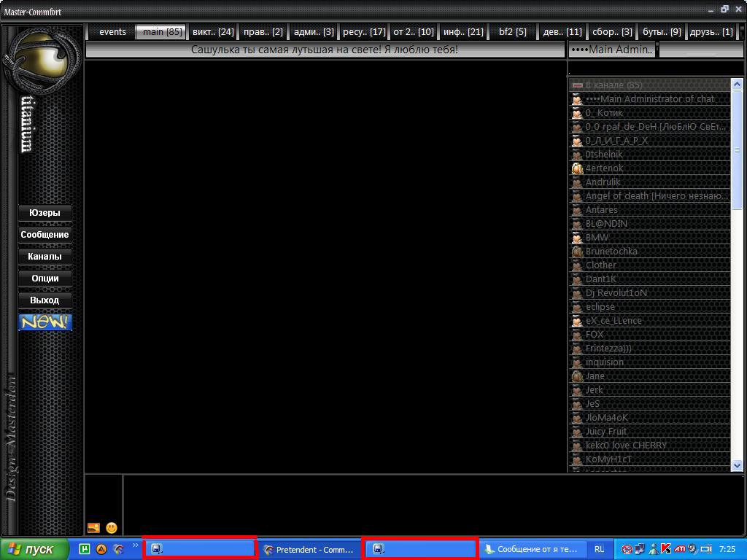Collapse the "В канале (85)" user group

[577, 85]
